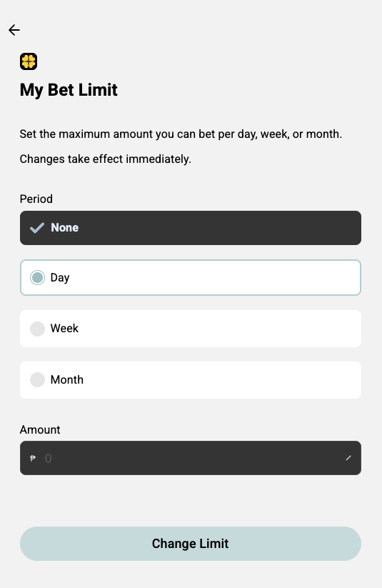Viewport: 382px width, 588px height.
Task: Click the "Changes take effect immediately" note
Action: [x=106, y=159]
